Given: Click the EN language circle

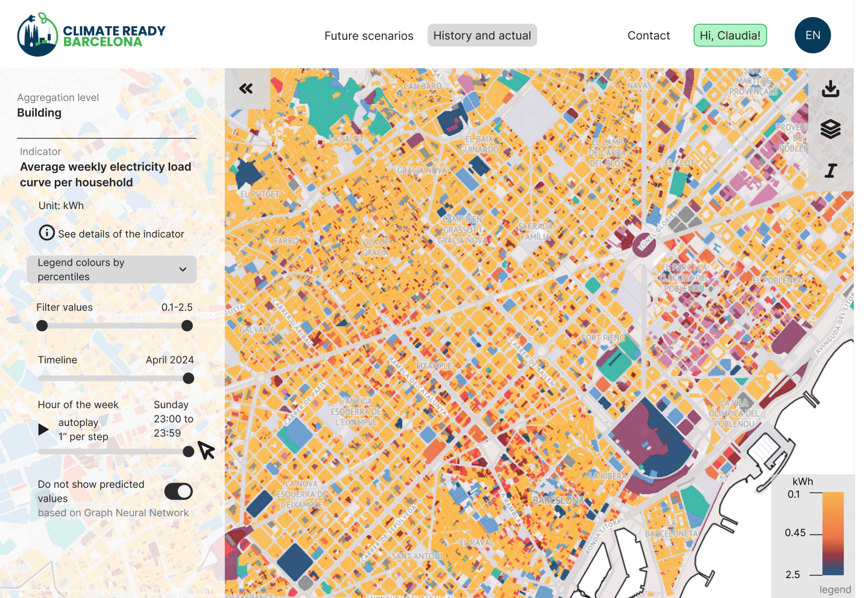Looking at the screenshot, I should pos(812,35).
